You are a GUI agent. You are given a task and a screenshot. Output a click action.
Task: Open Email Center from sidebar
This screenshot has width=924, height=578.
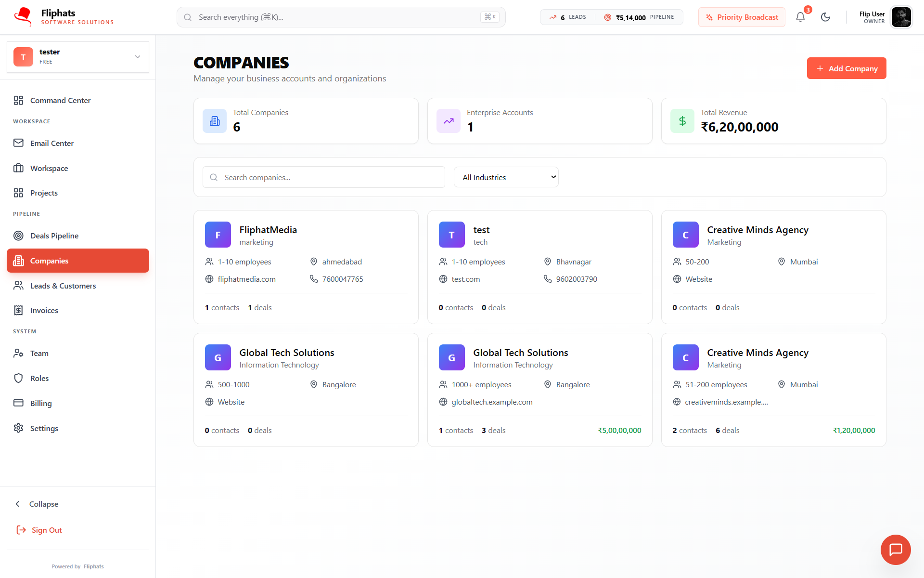51,143
